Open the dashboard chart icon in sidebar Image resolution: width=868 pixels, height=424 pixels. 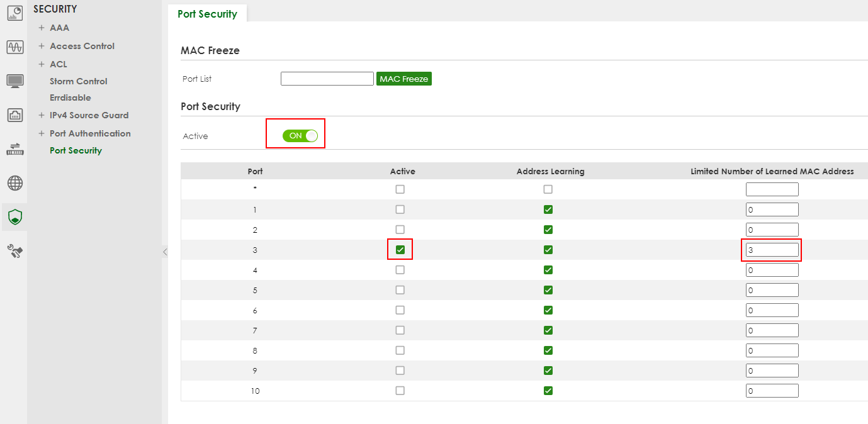(x=14, y=13)
